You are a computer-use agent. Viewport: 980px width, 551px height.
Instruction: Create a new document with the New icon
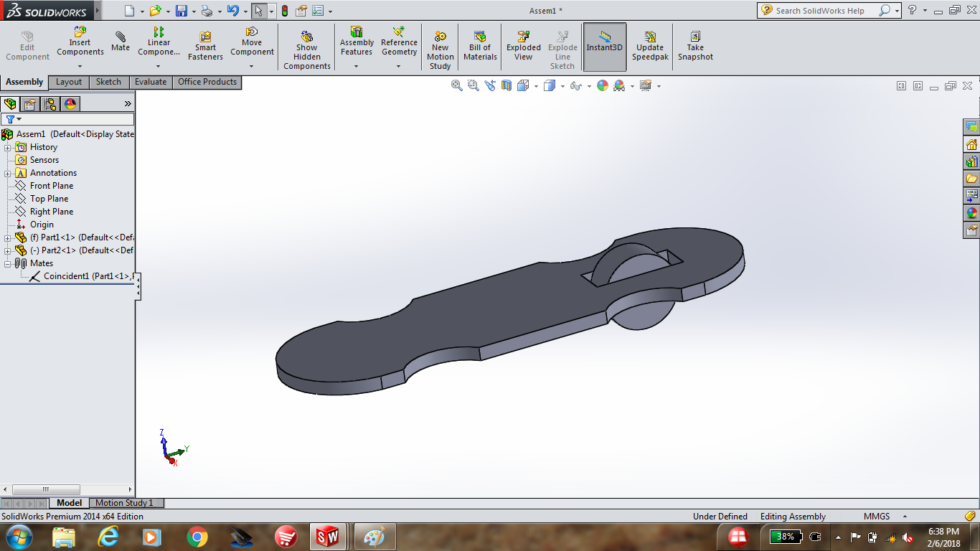129,11
